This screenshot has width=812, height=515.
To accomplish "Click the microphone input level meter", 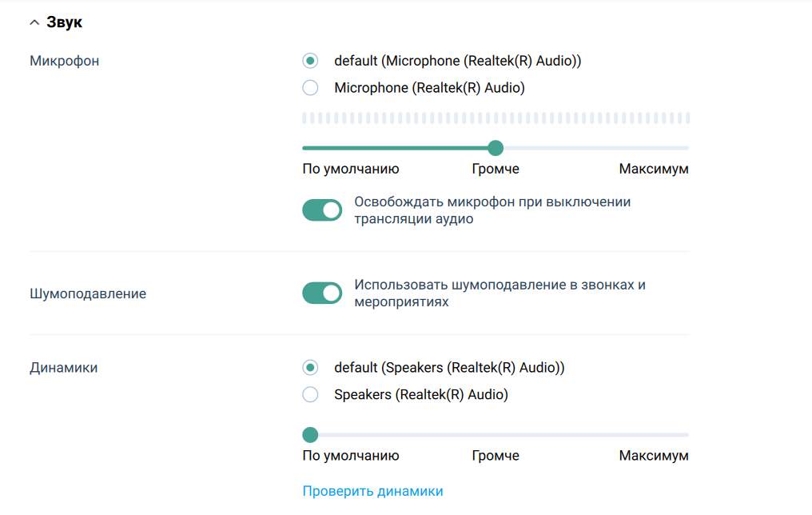I will coord(496,117).
